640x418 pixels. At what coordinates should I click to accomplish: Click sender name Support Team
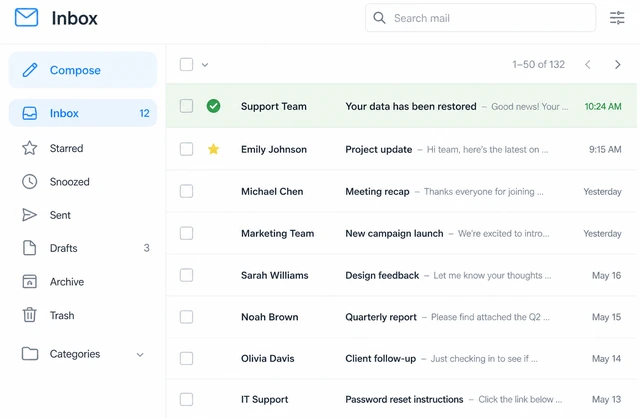(x=273, y=106)
